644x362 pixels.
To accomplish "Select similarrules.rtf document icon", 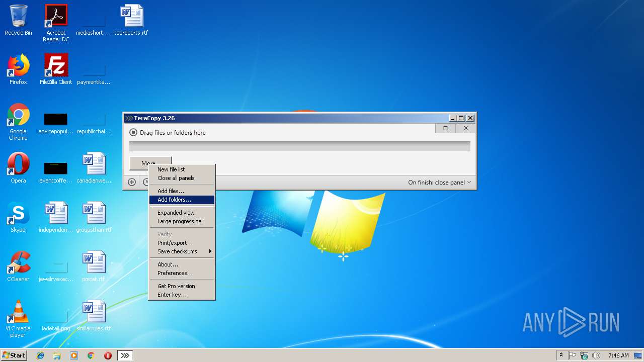I will [94, 316].
